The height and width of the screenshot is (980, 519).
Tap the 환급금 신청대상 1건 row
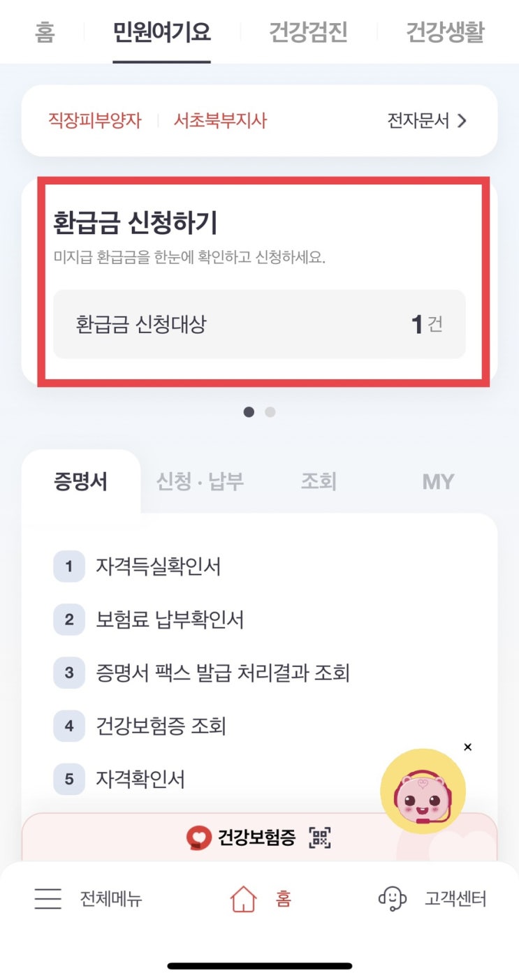pos(259,324)
